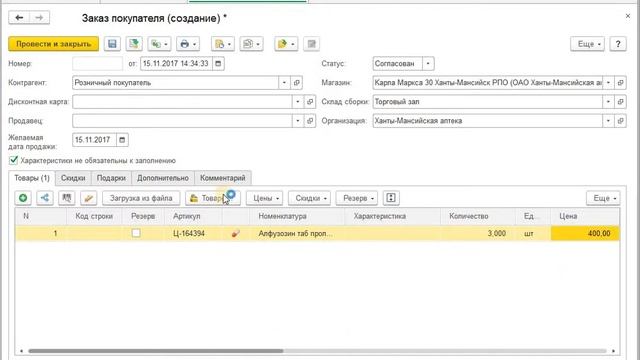Click the Желаемая дата продажи date field

pyautogui.click(x=94, y=140)
